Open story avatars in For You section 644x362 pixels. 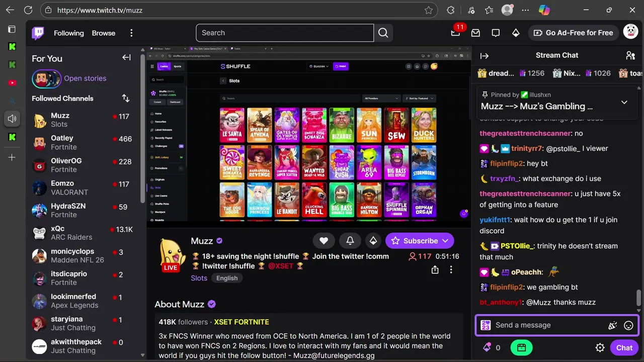tap(47, 78)
